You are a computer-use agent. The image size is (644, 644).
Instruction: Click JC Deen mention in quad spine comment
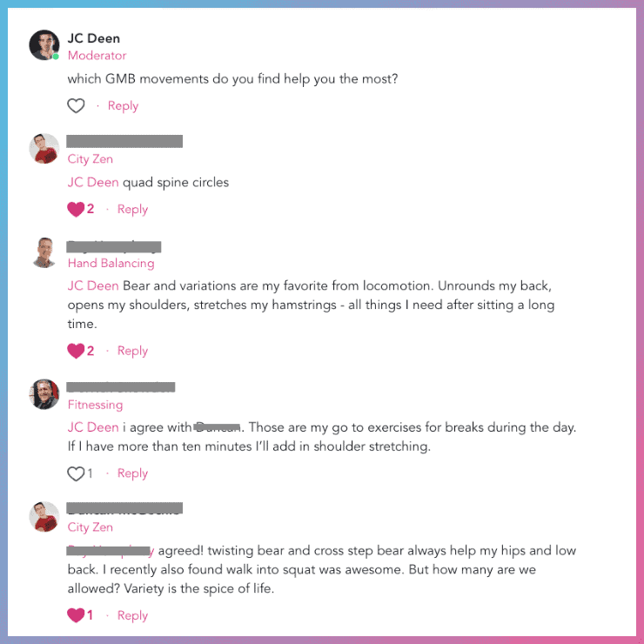pyautogui.click(x=93, y=183)
